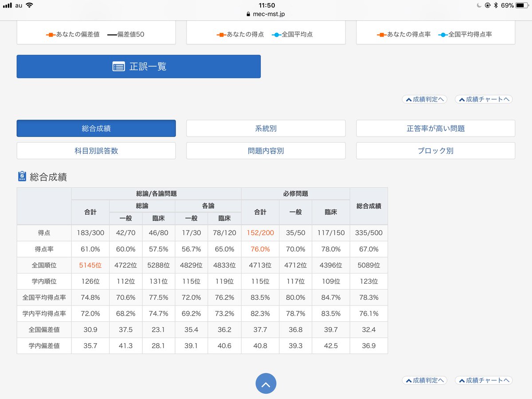Select the 科目別誤答数 tab
This screenshot has width=532, height=399.
click(x=96, y=151)
